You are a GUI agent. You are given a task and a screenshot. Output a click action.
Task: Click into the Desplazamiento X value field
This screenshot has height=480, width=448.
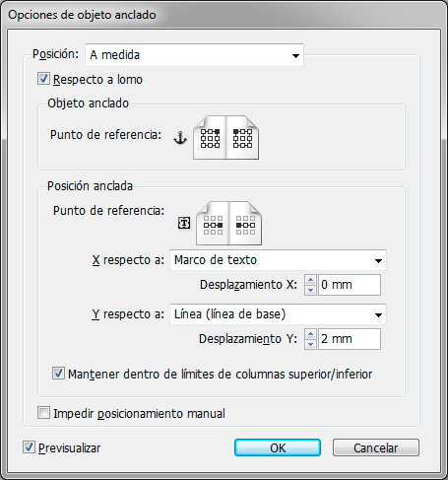click(x=350, y=285)
